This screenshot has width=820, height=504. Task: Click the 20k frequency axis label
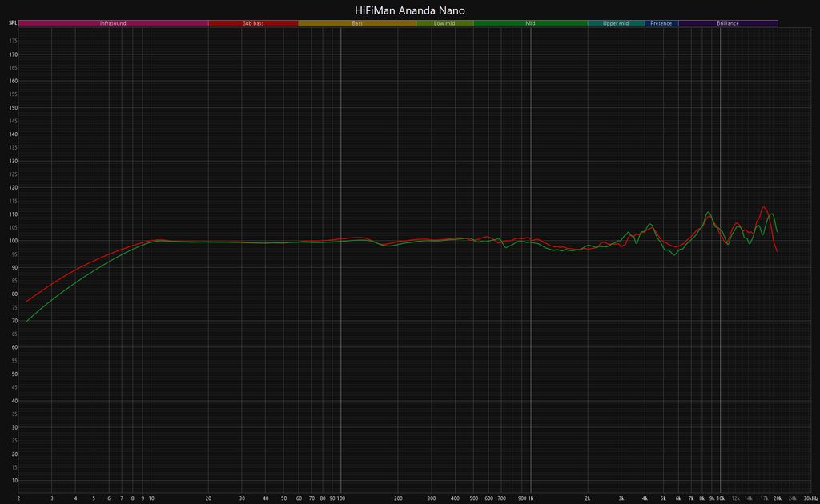click(x=777, y=498)
